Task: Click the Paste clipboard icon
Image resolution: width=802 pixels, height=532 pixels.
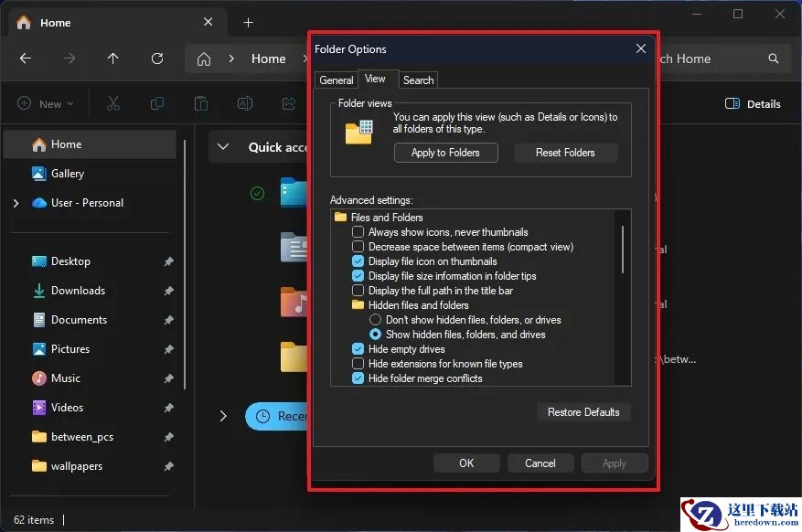Action: click(x=201, y=103)
